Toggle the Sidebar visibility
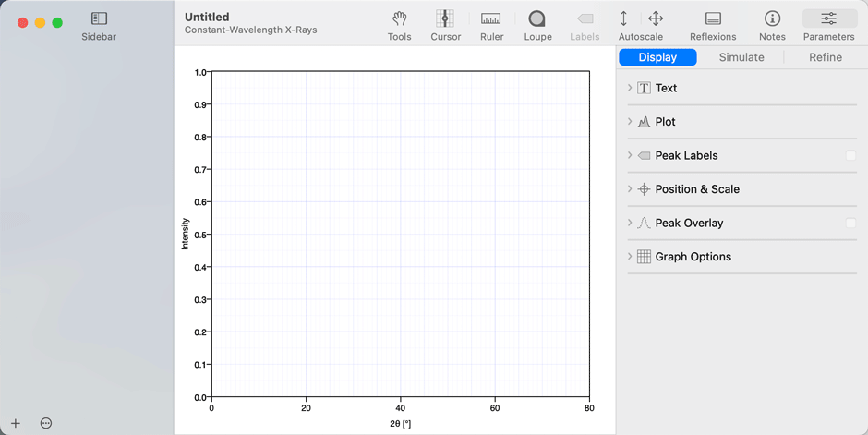 (99, 19)
